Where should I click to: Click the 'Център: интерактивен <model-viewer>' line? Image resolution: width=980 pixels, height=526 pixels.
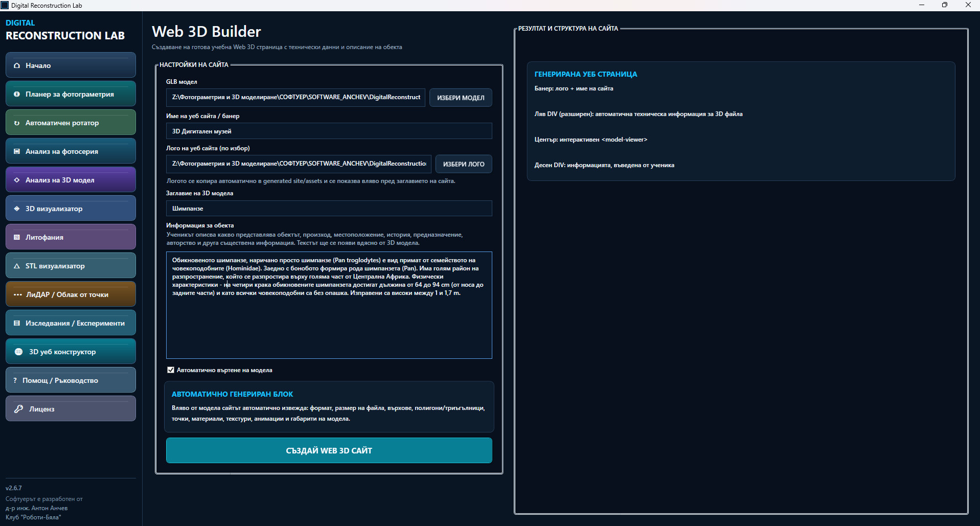[x=591, y=140]
